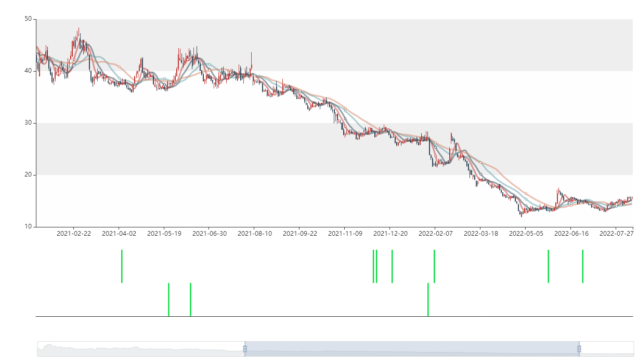The width and height of the screenshot is (638, 364).
Task: Click the x-axis label 2022-05-05
Action: (x=526, y=234)
